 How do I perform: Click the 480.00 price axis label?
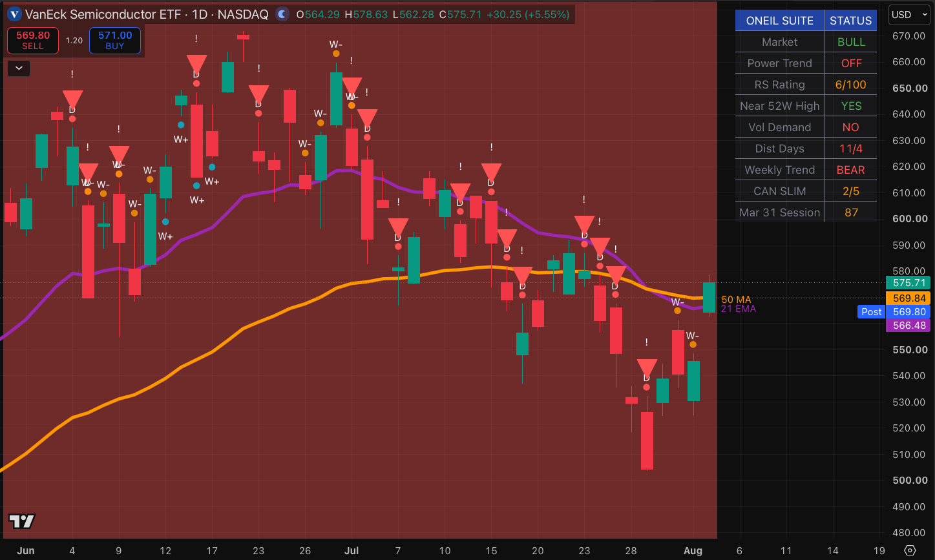[x=910, y=532]
